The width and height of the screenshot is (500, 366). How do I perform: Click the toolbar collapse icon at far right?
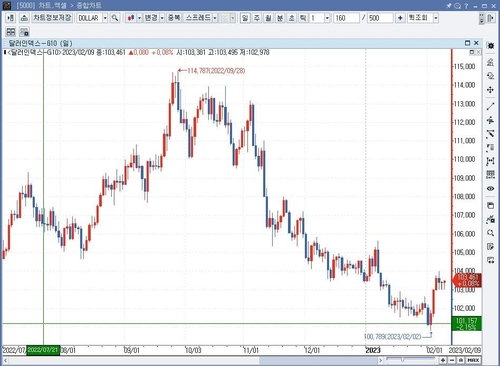tap(490, 18)
